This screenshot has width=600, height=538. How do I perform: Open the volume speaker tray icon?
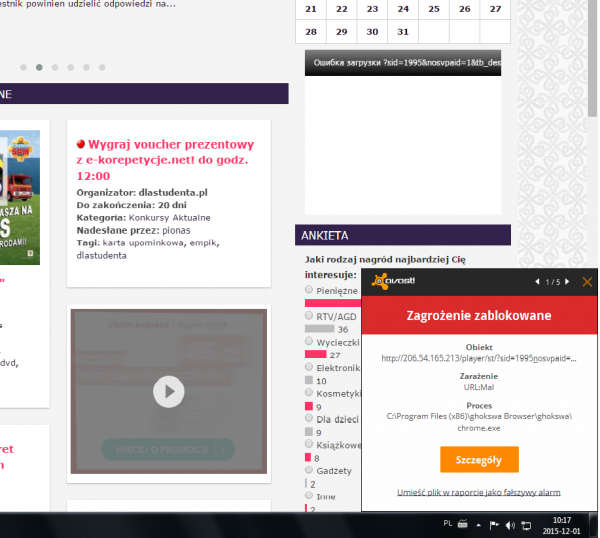pos(509,525)
